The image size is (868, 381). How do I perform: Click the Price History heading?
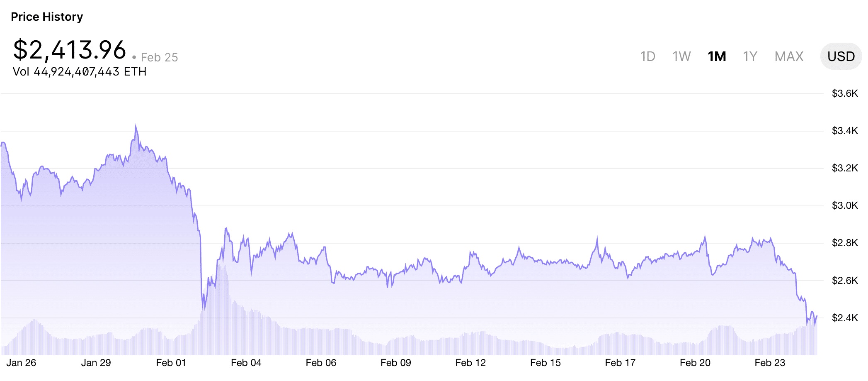tap(47, 17)
